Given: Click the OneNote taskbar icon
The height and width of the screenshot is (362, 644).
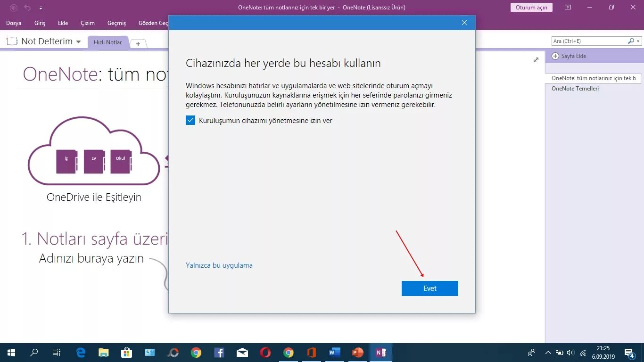Looking at the screenshot, I should [x=380, y=353].
